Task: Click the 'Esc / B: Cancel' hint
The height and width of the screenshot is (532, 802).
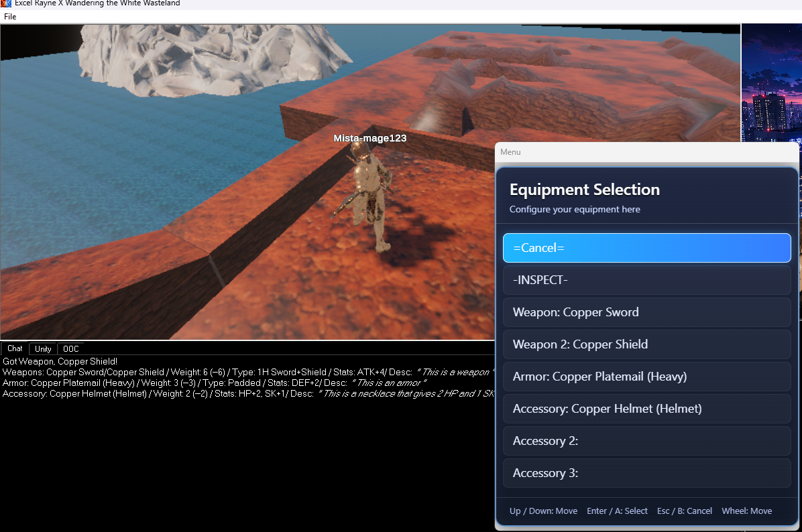Action: [685, 511]
